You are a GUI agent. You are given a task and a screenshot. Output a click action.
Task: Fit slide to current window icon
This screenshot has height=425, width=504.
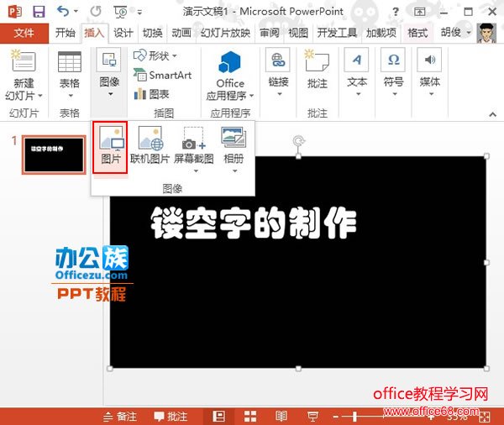tap(485, 417)
